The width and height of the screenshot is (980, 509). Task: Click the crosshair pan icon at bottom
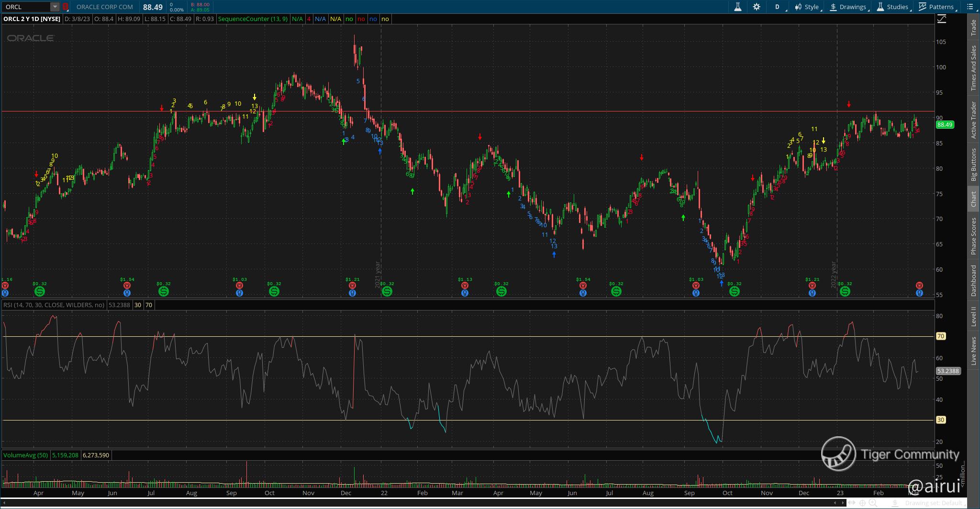click(x=862, y=503)
